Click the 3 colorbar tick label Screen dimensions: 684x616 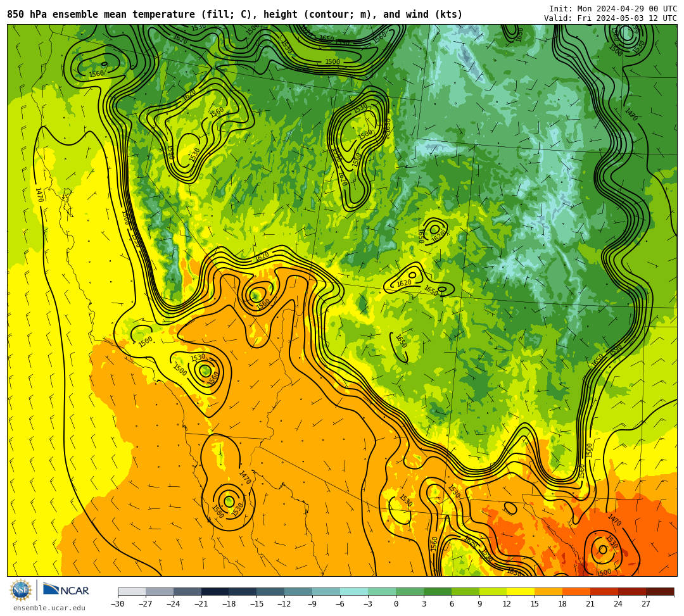[424, 604]
